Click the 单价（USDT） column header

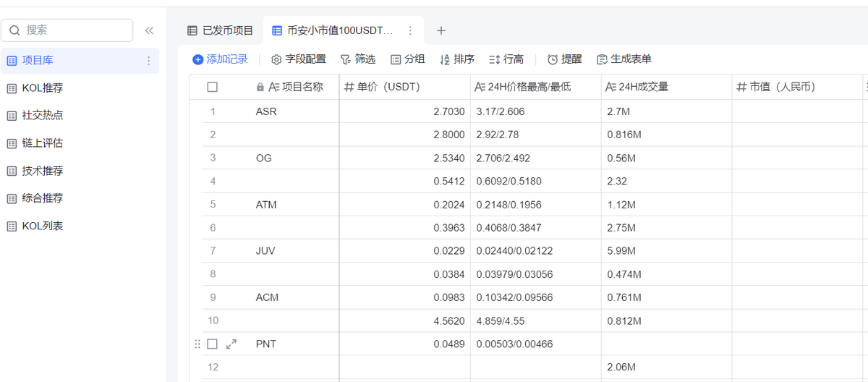click(x=404, y=87)
